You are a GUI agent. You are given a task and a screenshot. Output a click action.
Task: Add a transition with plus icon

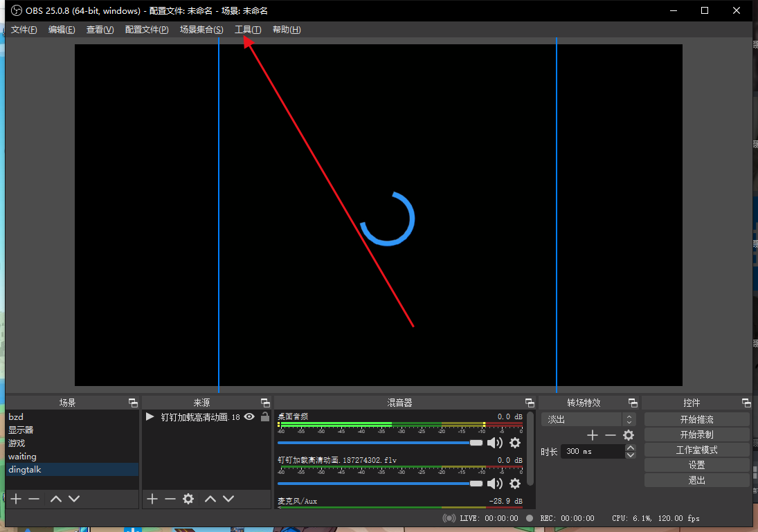coord(592,435)
